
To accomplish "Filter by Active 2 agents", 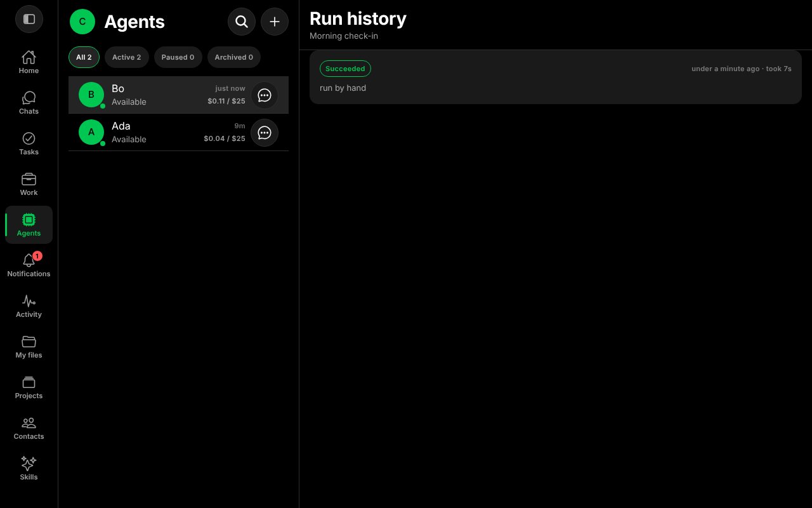I will coord(127,57).
